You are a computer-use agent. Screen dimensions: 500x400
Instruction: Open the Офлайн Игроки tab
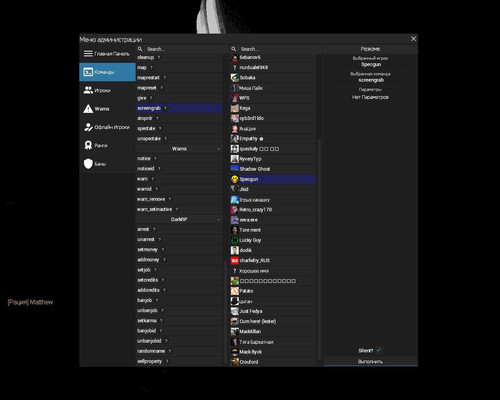tap(107, 127)
